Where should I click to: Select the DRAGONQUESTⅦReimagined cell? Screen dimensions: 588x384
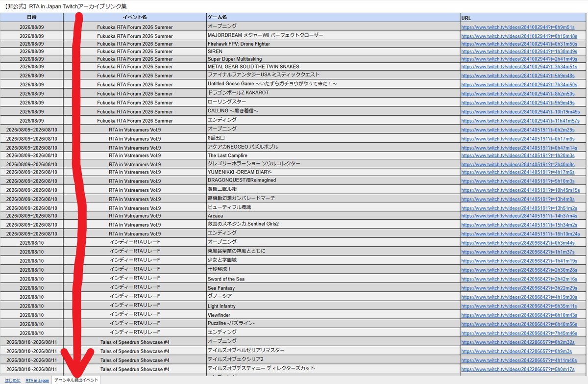333,180
